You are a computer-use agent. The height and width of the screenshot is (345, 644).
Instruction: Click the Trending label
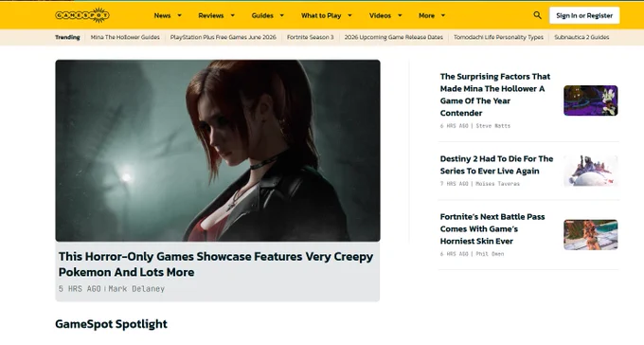pyautogui.click(x=67, y=37)
